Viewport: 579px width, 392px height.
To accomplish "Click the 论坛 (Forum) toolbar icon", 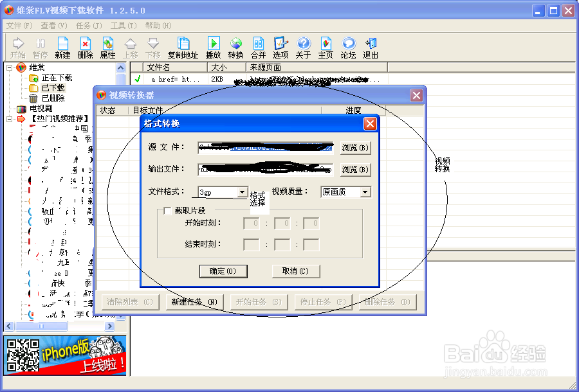I will [348, 48].
